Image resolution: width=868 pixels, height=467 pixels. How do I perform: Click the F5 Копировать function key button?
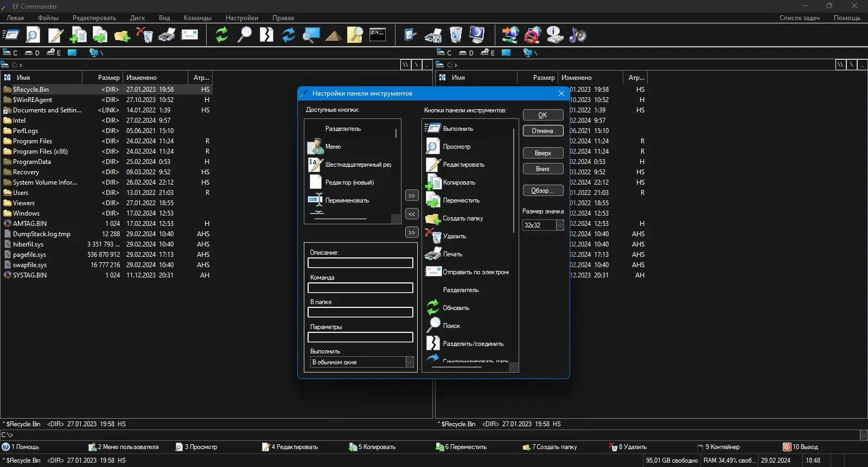372,447
